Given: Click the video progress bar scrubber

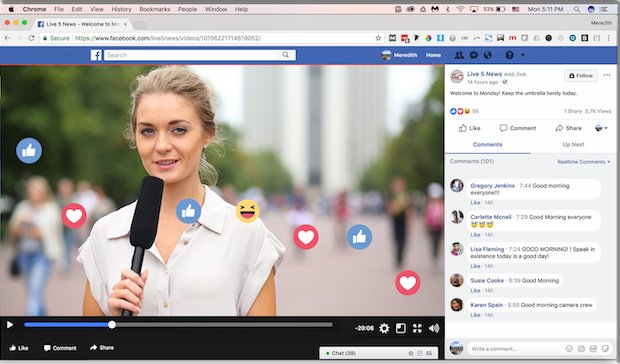Looking at the screenshot, I should click(112, 324).
